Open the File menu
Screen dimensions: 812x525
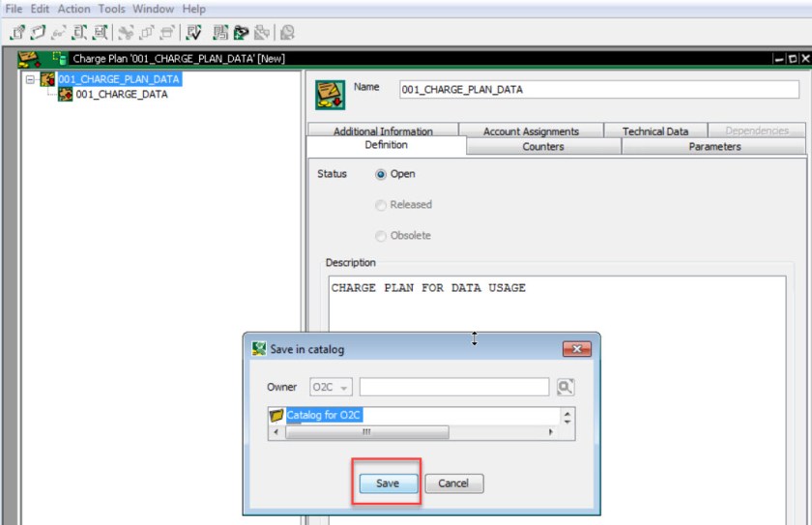coord(14,9)
